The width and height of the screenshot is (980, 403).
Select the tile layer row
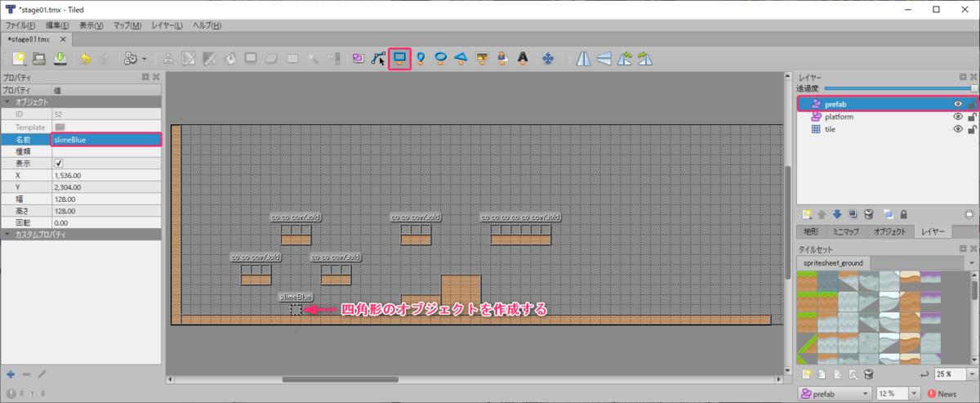click(x=888, y=129)
